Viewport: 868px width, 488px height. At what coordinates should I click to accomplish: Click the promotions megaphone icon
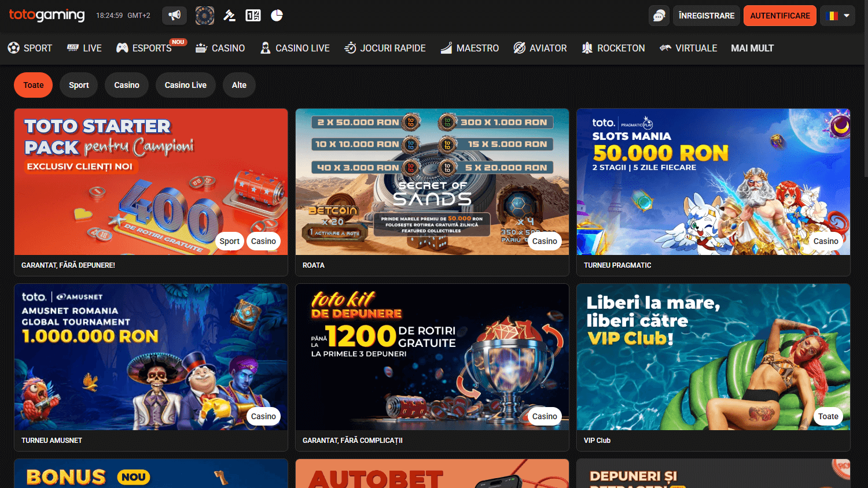[x=174, y=16]
